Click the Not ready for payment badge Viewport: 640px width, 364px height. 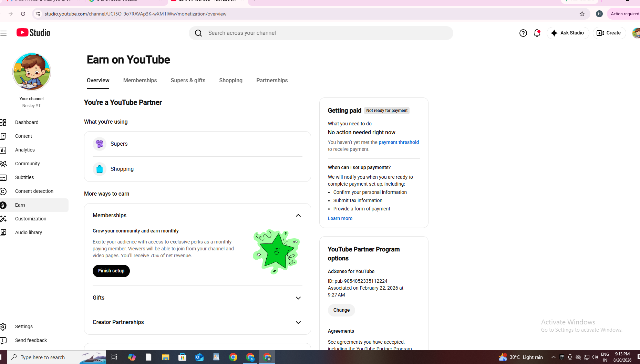point(387,111)
